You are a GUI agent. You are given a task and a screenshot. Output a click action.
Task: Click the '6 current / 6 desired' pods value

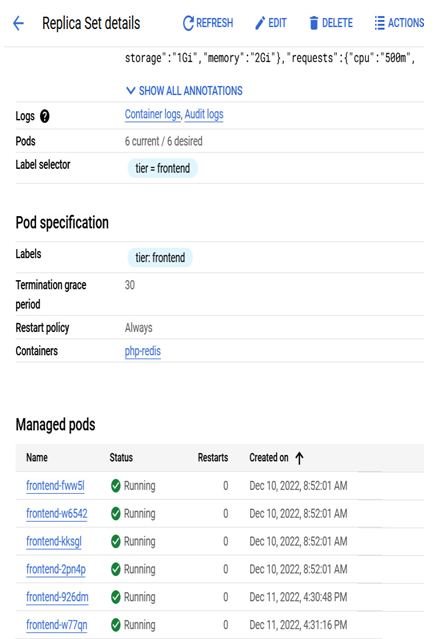[163, 141]
